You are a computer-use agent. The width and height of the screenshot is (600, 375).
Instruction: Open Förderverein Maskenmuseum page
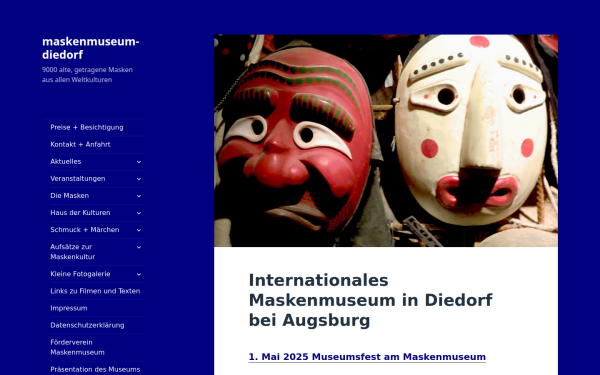pyautogui.click(x=77, y=347)
